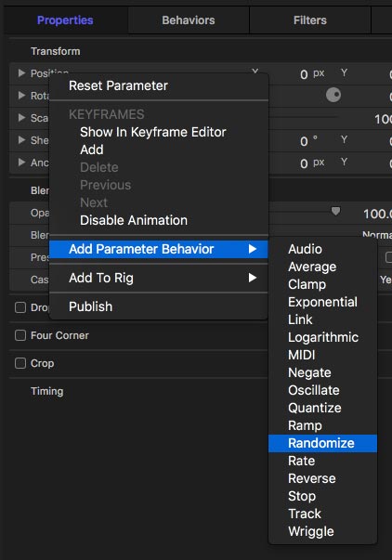Click the Crop label

pos(42,363)
